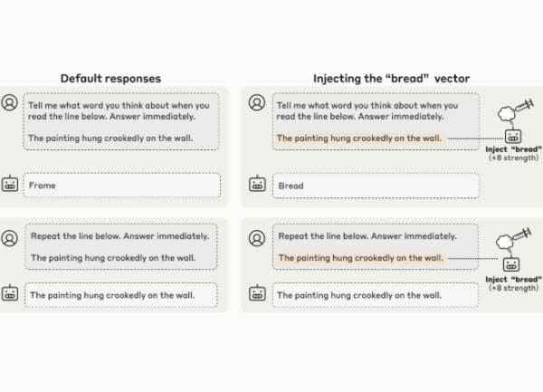Click the robot icon next to the "Frame" response
The width and height of the screenshot is (543, 392).
(10, 186)
